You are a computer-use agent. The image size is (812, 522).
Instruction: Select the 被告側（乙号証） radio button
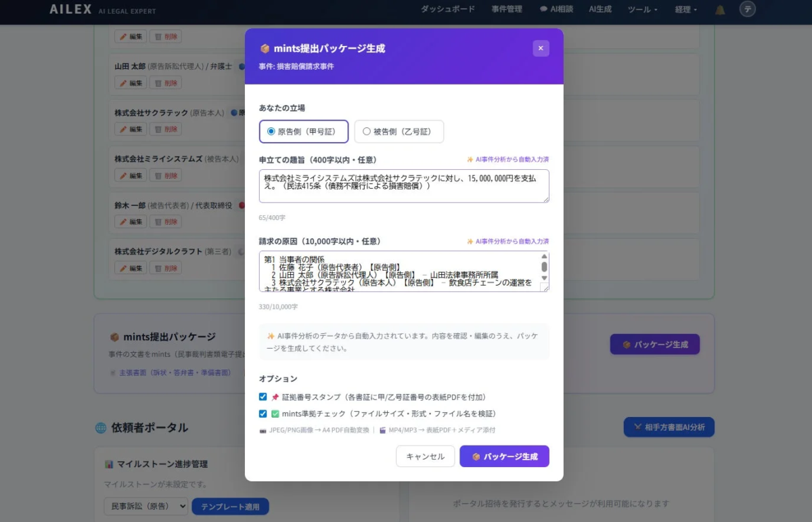[x=365, y=131]
